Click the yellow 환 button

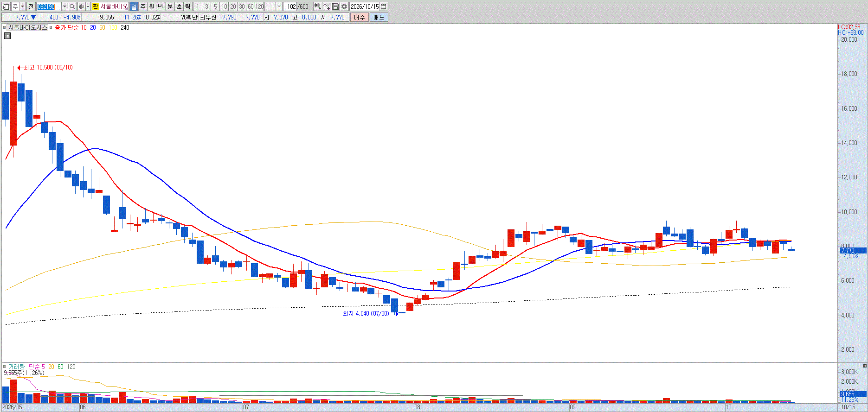95,6
